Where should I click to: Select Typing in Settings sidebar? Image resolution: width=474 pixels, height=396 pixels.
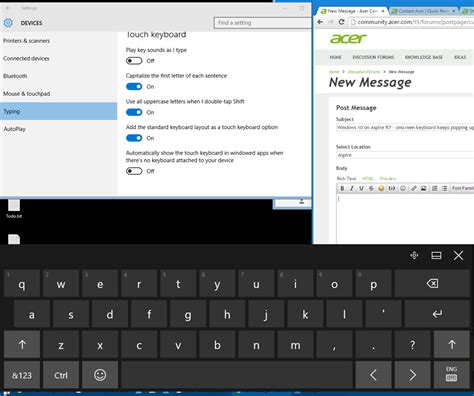pyautogui.click(x=59, y=111)
